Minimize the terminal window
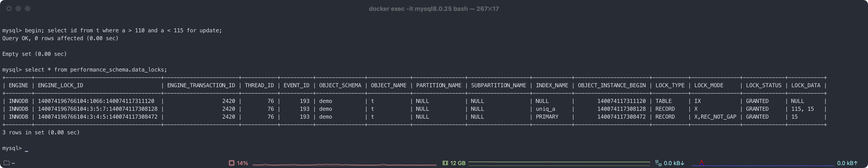Image resolution: width=868 pixels, height=168 pixels. 18,8
